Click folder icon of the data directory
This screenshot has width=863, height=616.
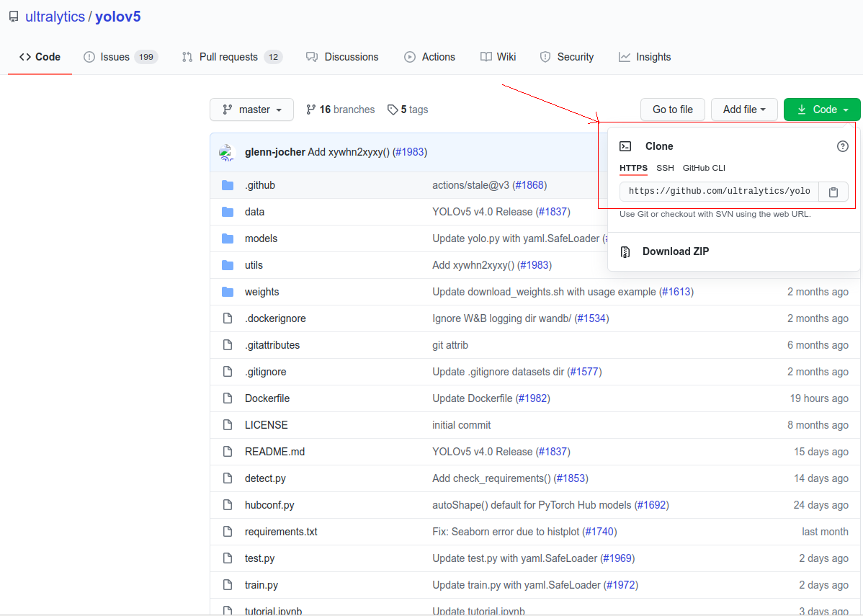point(228,212)
